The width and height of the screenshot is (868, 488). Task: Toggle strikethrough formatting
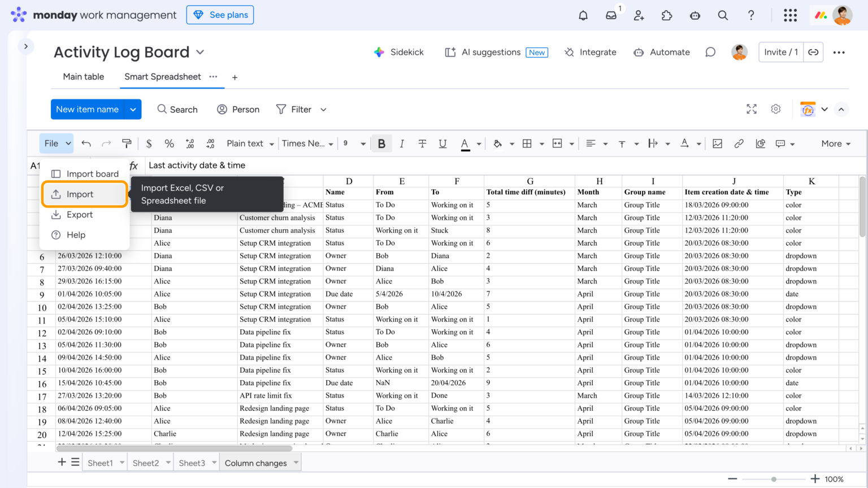click(x=422, y=143)
